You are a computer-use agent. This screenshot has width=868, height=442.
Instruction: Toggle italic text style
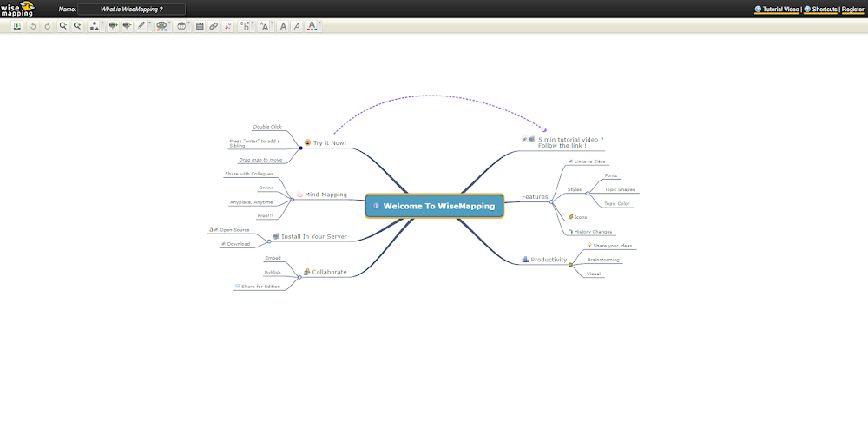point(297,26)
